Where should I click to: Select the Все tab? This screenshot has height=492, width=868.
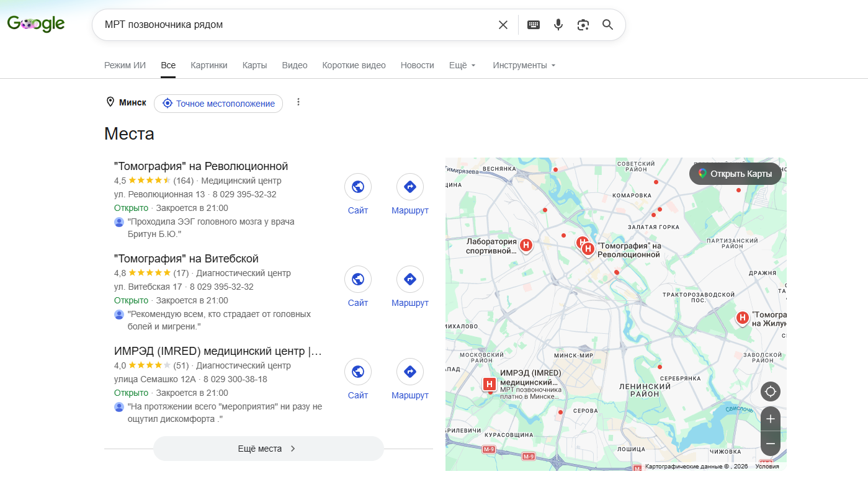[x=168, y=65]
